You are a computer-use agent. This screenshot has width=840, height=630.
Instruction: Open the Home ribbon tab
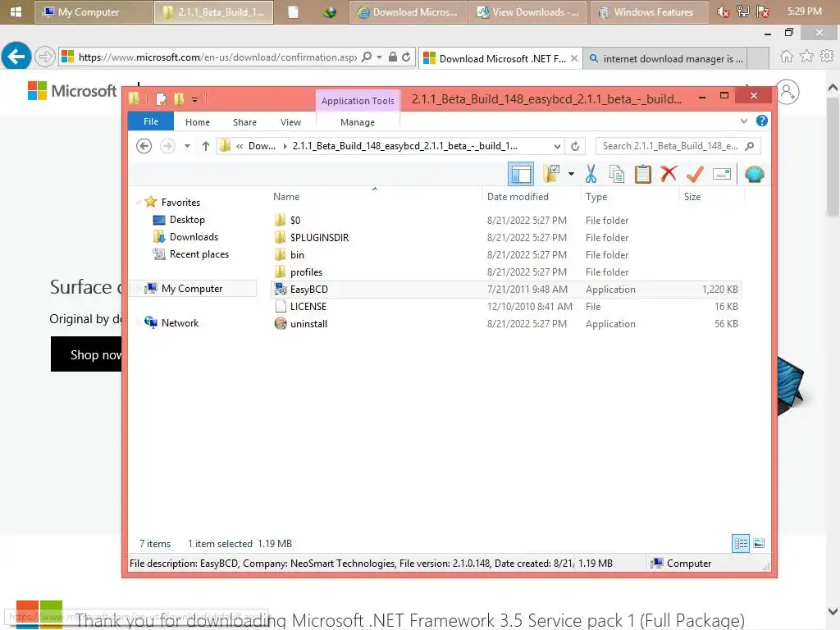pos(198,122)
